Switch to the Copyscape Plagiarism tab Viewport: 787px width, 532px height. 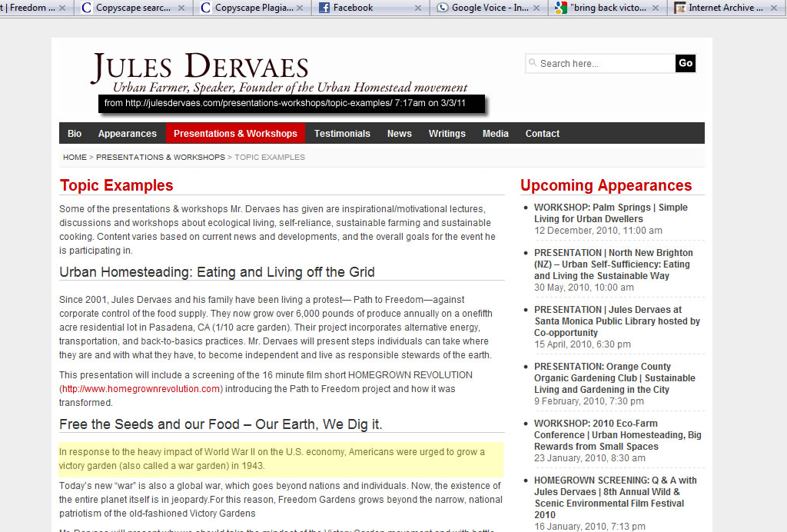(252, 8)
